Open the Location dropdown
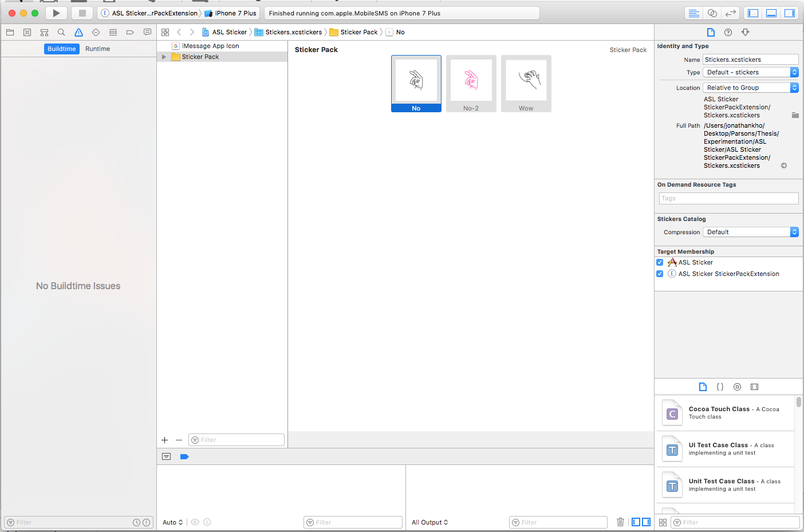 coord(750,88)
